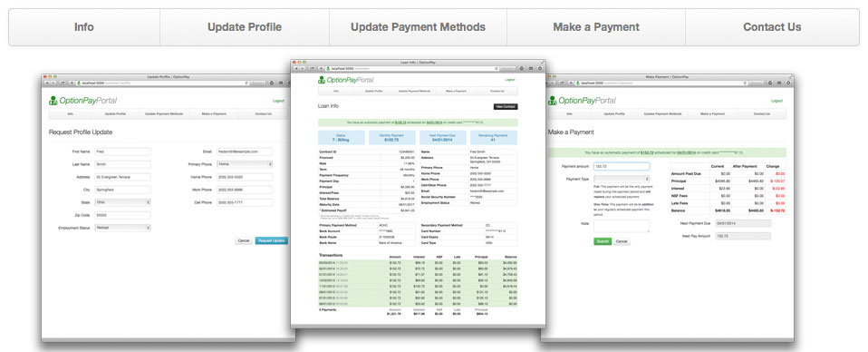Click the Monthly Payment tile in Loan Info
The width and height of the screenshot is (868, 352).
click(x=392, y=138)
